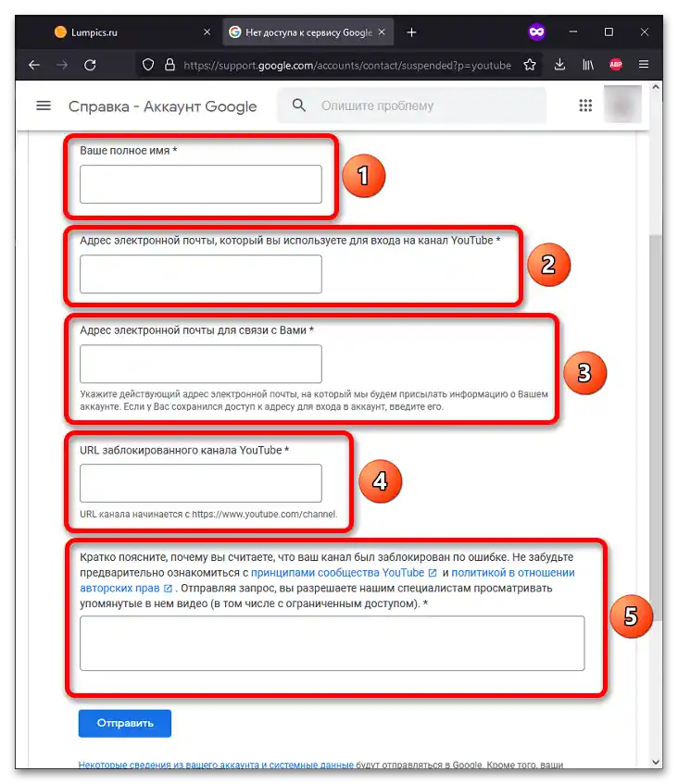Open the help page hamburger menu
Screen dimensions: 678x784
[44, 106]
